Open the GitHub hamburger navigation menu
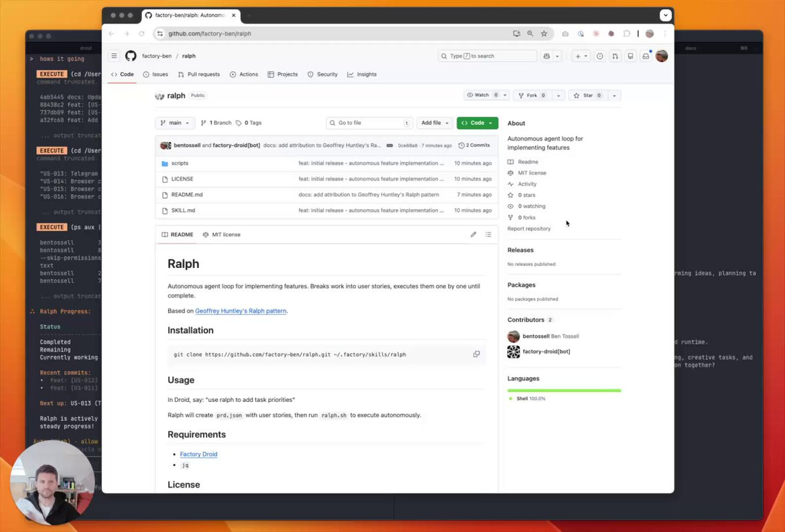 tap(114, 56)
